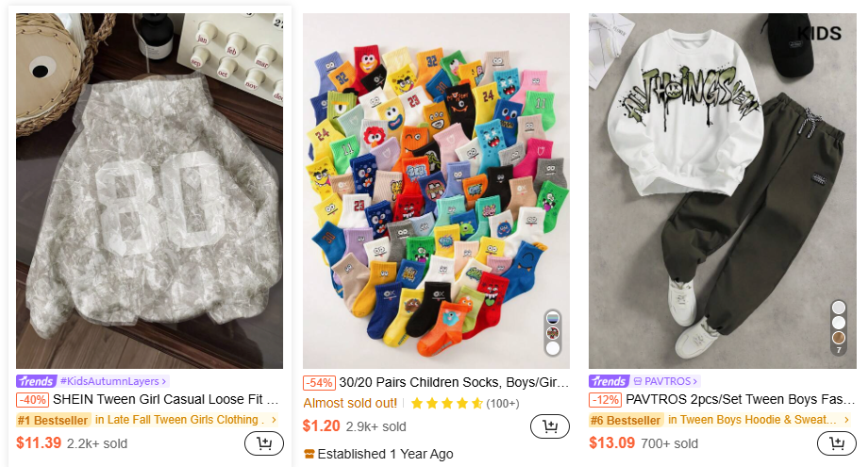Add PAVTROS boys set to cart
This screenshot has width=868, height=467.
coord(836,443)
